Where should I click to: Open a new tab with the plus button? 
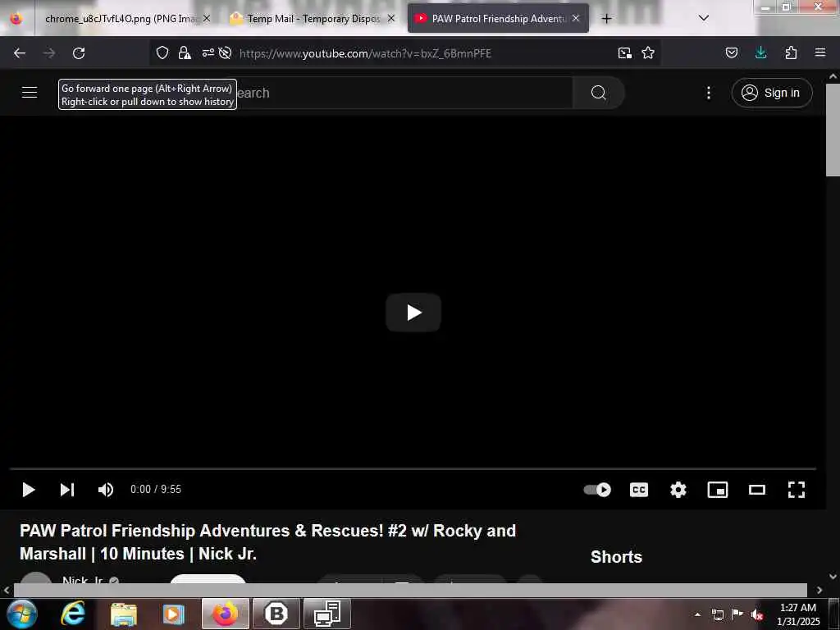(606, 19)
